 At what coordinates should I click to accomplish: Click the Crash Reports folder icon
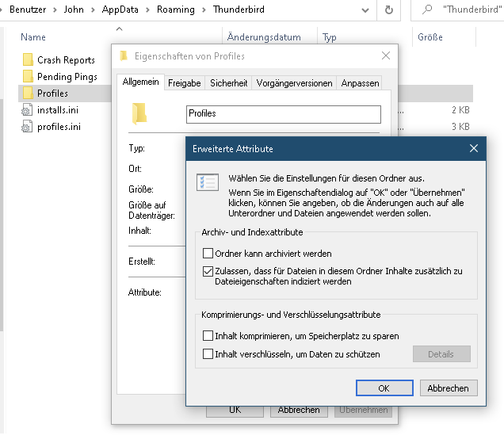pyautogui.click(x=28, y=60)
